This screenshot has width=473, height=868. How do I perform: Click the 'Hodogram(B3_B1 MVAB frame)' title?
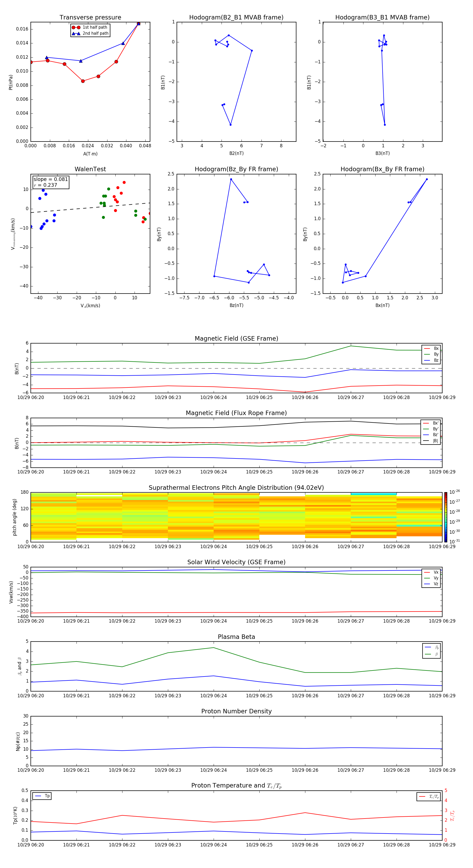coord(382,18)
